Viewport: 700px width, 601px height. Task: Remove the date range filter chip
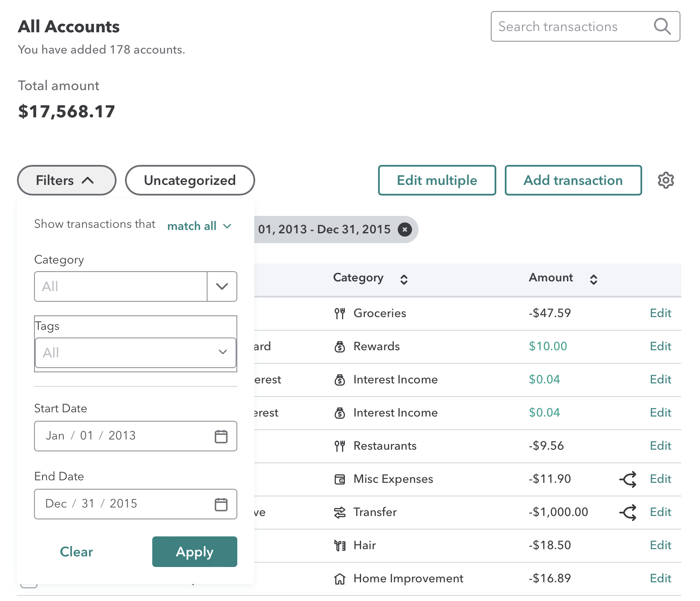point(404,230)
